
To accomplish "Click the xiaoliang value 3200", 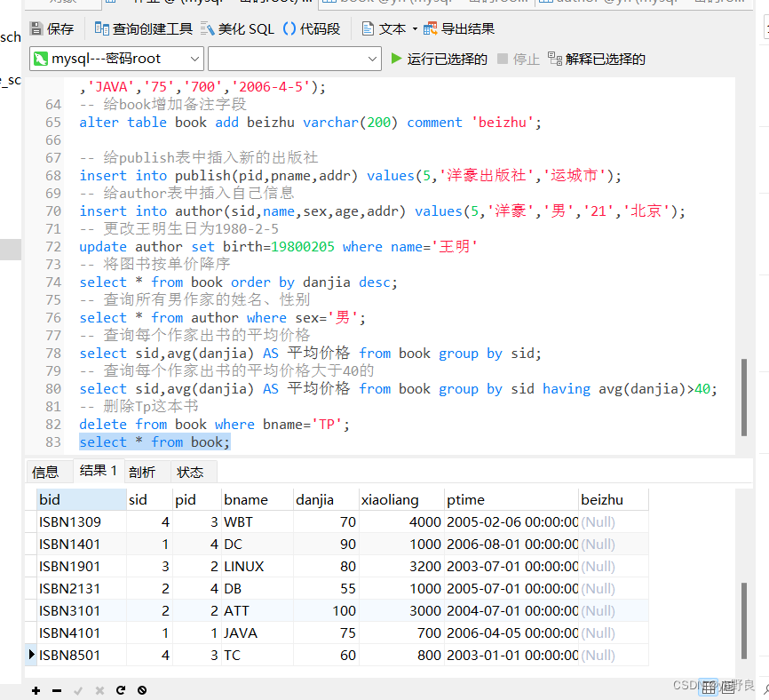I will click(401, 566).
